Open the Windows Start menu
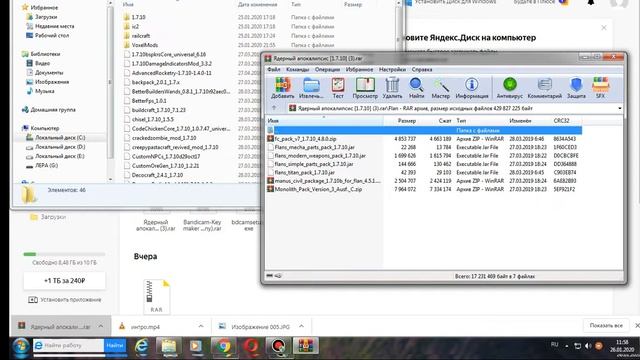The width and height of the screenshot is (640, 360). pyautogui.click(x=21, y=347)
